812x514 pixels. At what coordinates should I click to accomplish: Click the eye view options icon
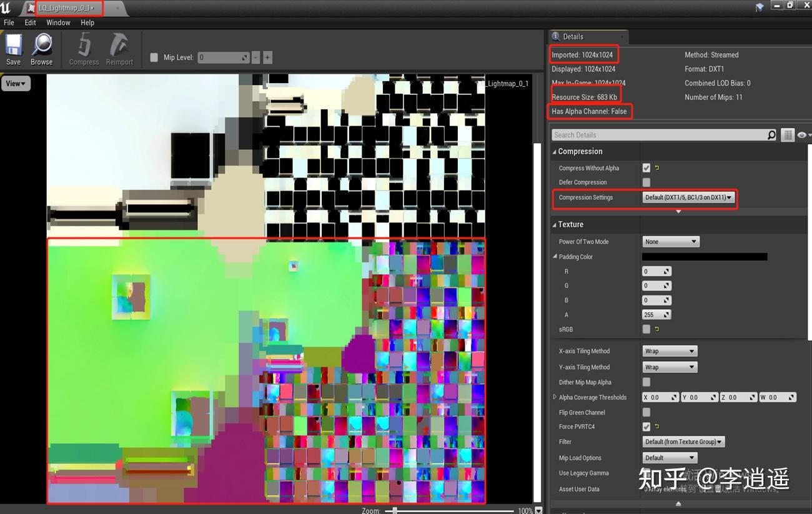click(802, 134)
